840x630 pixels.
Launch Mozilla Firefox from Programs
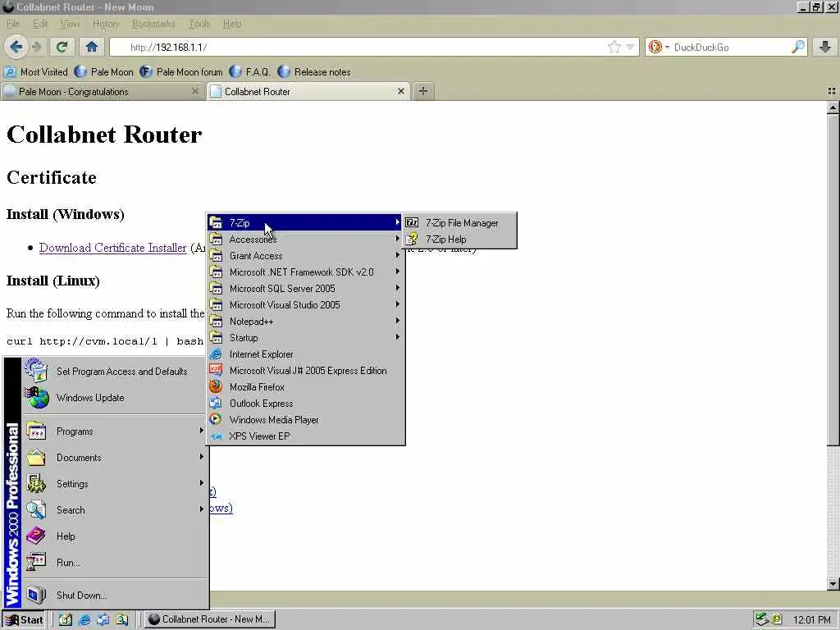305,387
